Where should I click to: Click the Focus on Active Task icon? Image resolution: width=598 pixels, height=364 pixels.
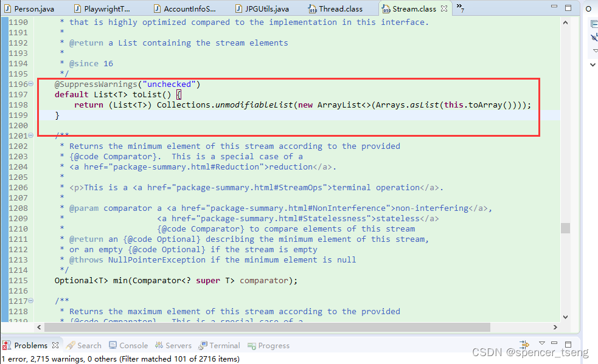[x=524, y=345]
